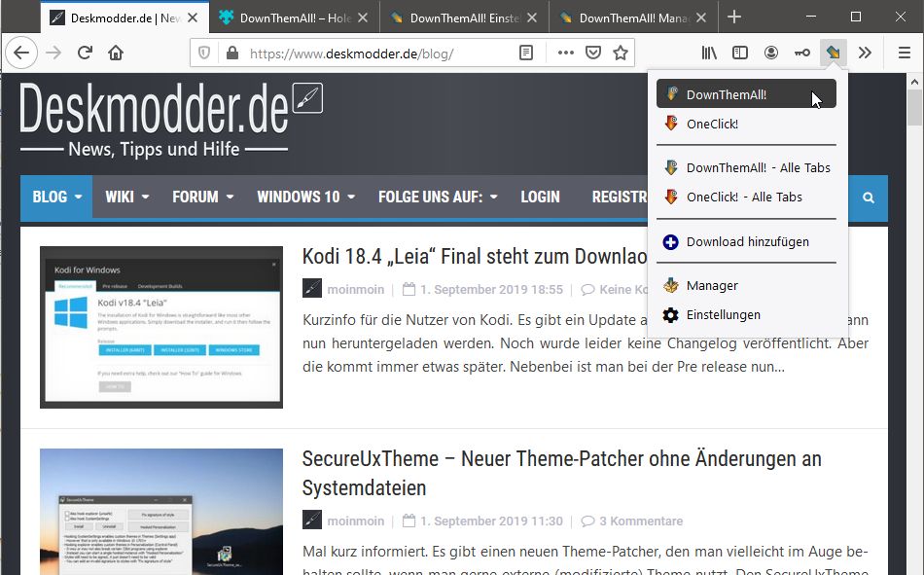Select DownThemAll! - Alle Tabs entry
Screen dimensions: 924x575
pos(746,167)
